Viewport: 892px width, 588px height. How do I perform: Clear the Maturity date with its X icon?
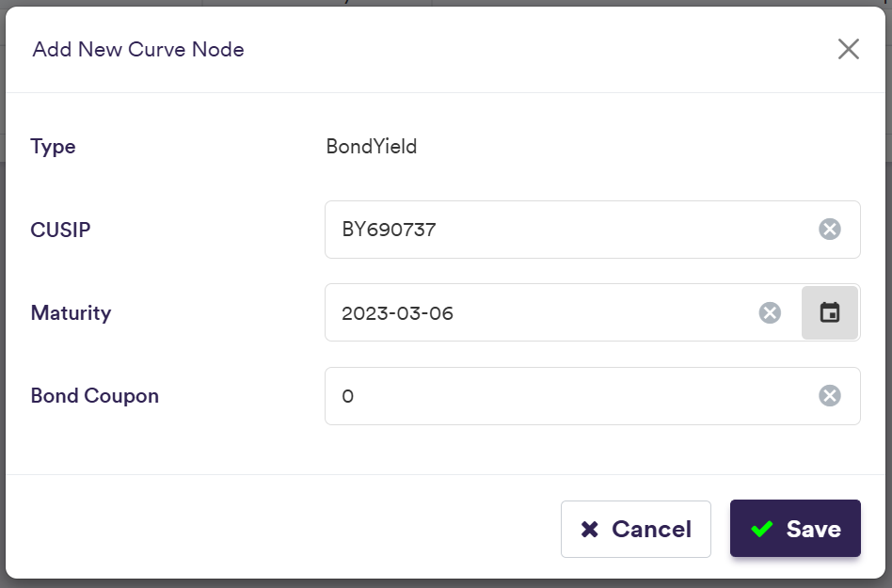click(770, 312)
